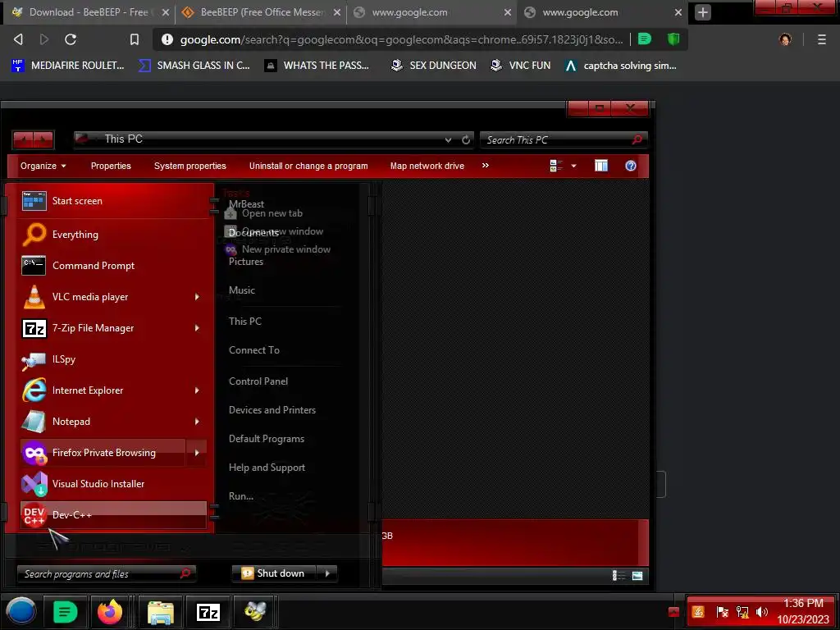Expand VLC media player submenu arrow

197,297
